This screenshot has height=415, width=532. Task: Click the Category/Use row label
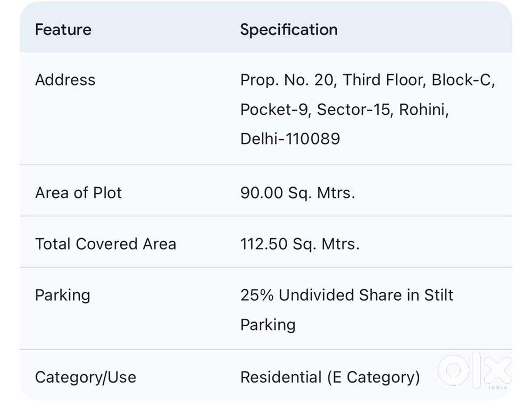86,377
